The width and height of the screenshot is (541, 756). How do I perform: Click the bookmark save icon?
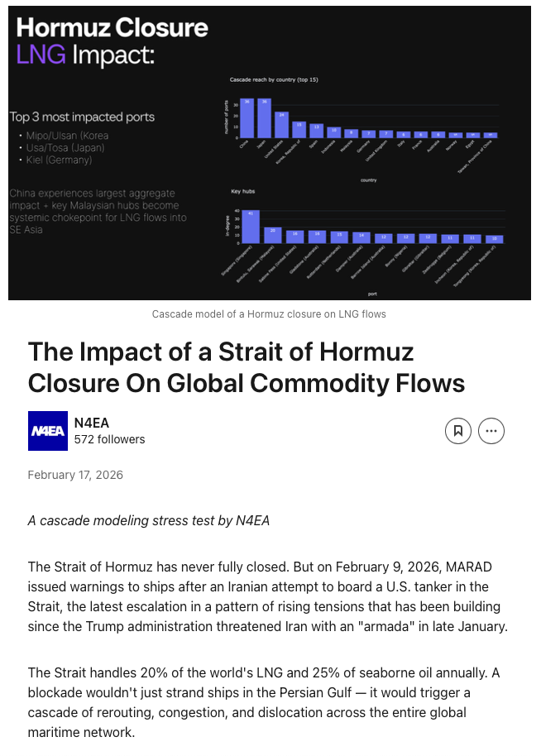point(457,431)
